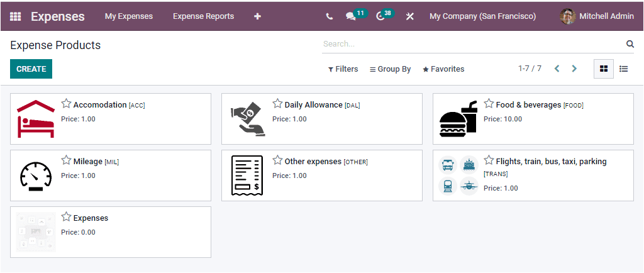Image resolution: width=644 pixels, height=273 pixels.
Task: Click the CREATE button
Action: tap(31, 69)
